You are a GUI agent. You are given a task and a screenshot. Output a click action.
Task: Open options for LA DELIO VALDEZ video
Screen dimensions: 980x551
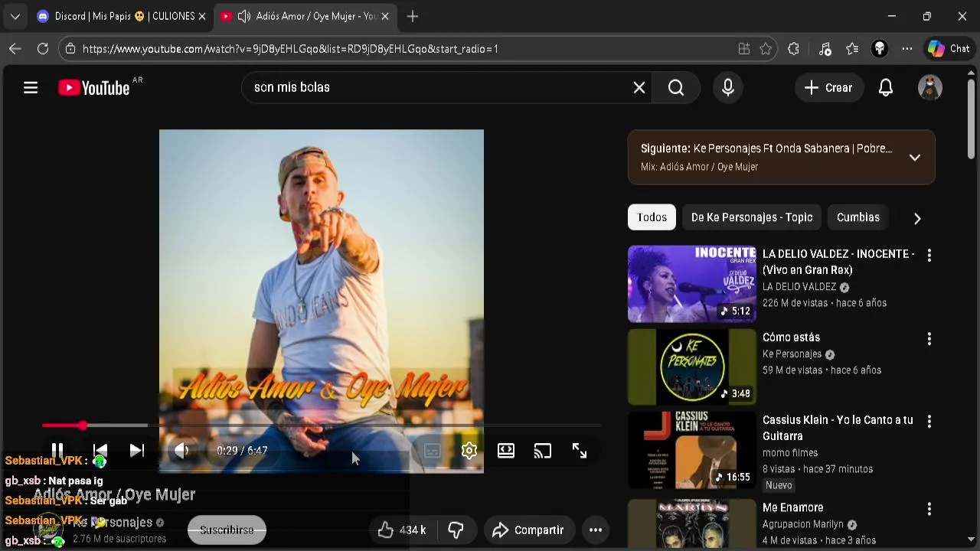pyautogui.click(x=929, y=256)
